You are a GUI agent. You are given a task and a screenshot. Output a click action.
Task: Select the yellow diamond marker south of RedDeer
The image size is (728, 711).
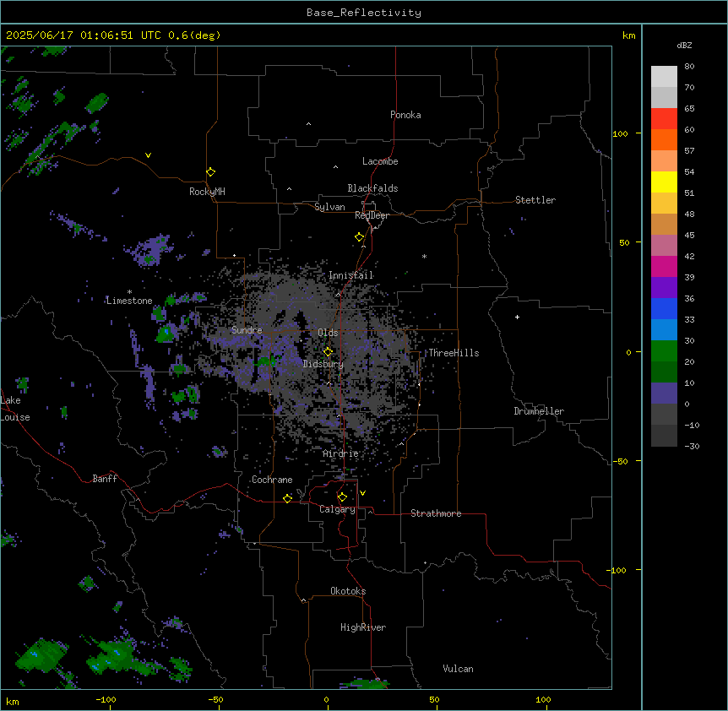360,237
